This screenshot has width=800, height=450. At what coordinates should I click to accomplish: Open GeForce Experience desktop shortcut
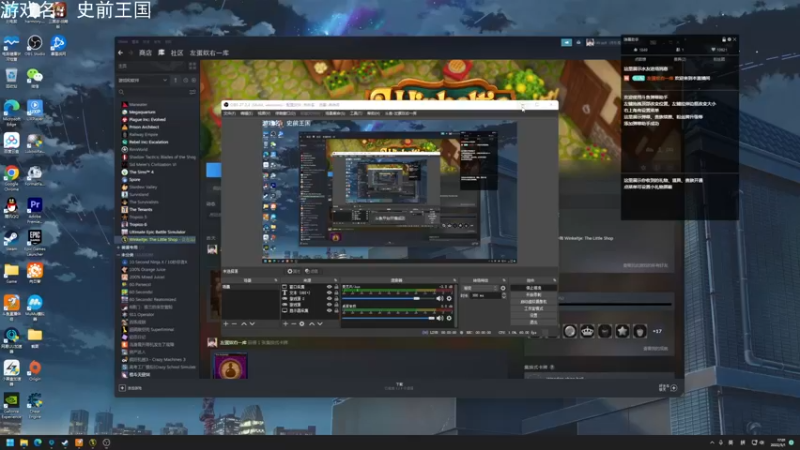tap(11, 406)
